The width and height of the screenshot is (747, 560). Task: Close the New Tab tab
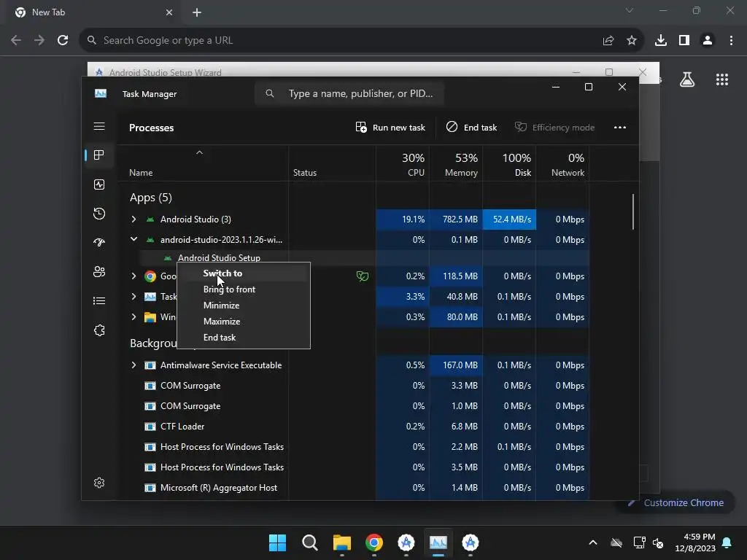169,12
